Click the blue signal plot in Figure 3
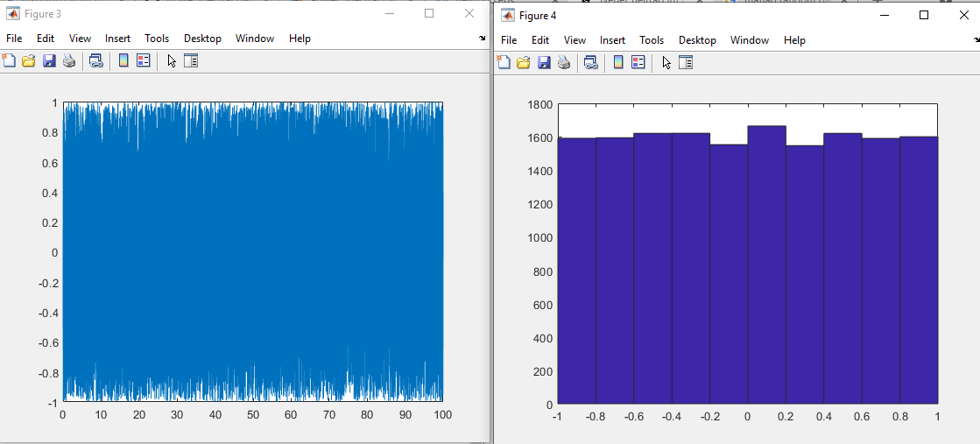The height and width of the screenshot is (444, 980). (x=252, y=252)
